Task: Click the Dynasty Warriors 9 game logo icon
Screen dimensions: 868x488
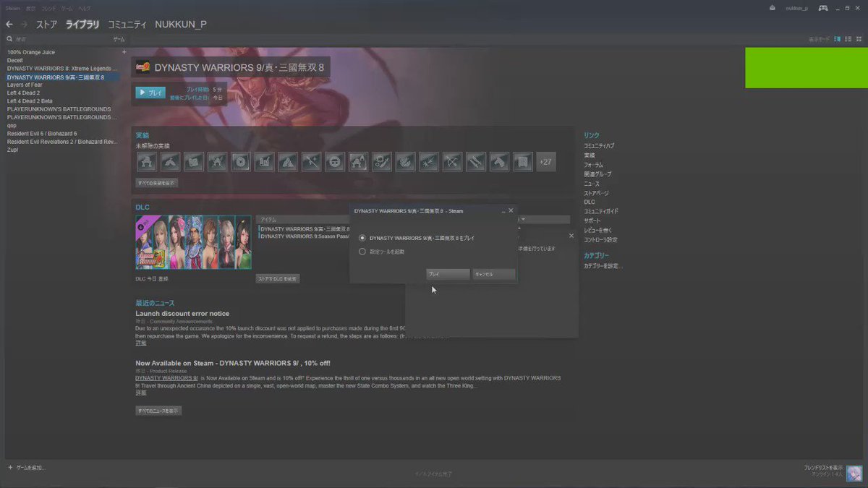Action: coord(143,67)
